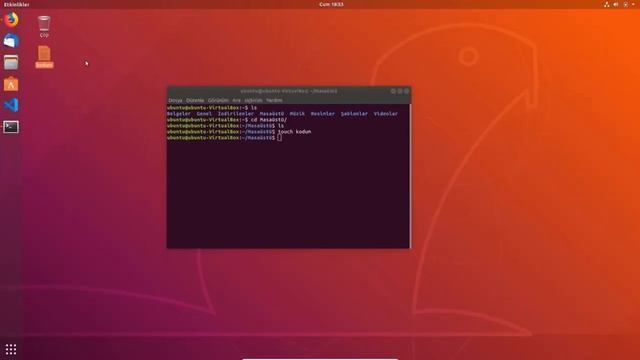Launch Visual Studio Code from the dock

[11, 105]
